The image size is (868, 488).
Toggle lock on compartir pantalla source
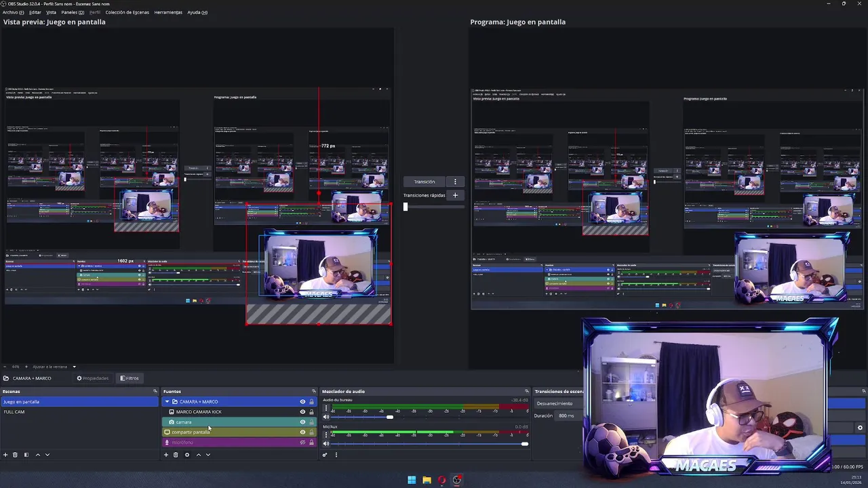pyautogui.click(x=311, y=432)
